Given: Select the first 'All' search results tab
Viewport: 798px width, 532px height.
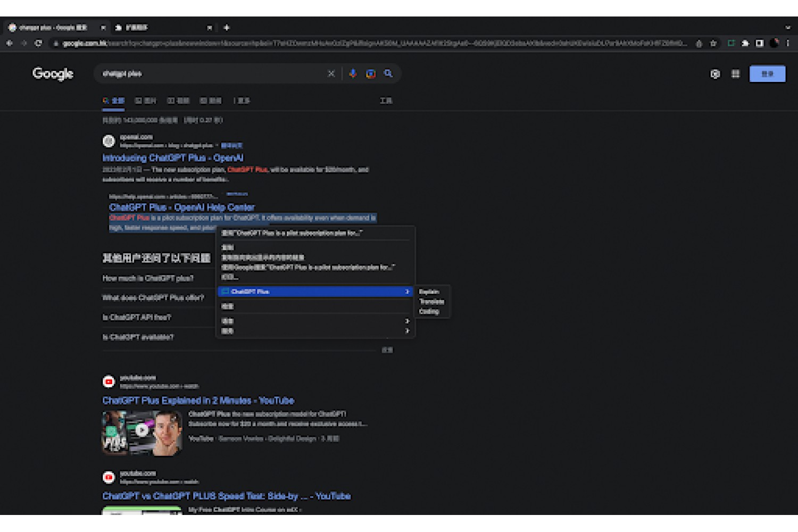Looking at the screenshot, I should (113, 101).
